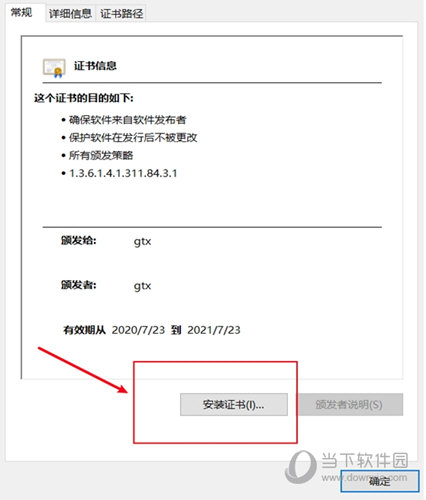426x500 pixels.
Task: Click the 当下软件园 watermark logo
Action: tap(347, 465)
